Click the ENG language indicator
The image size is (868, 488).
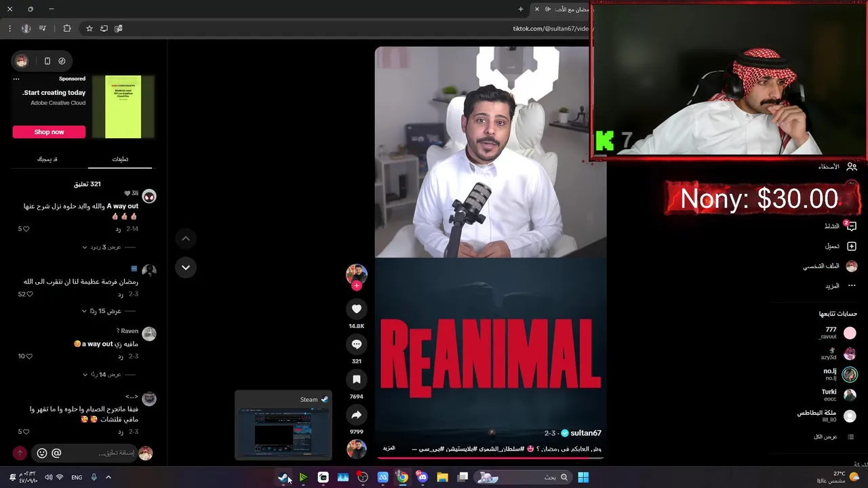(77, 477)
